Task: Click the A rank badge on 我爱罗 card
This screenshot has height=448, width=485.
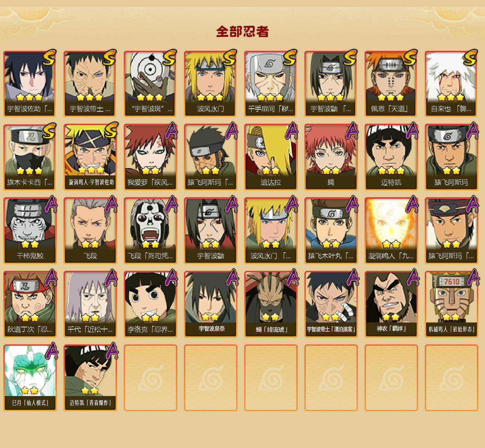Action: [171, 131]
